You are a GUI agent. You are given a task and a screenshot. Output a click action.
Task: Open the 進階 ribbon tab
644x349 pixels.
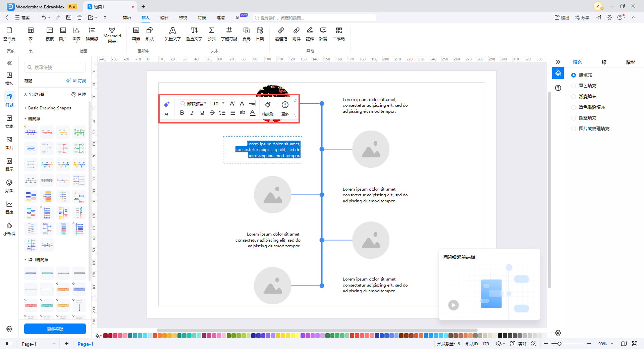point(221,18)
